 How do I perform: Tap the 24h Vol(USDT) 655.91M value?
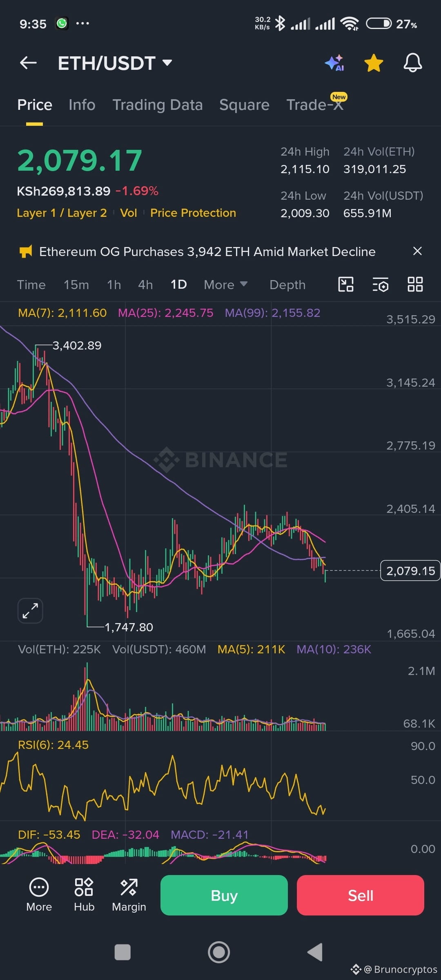[x=367, y=213]
